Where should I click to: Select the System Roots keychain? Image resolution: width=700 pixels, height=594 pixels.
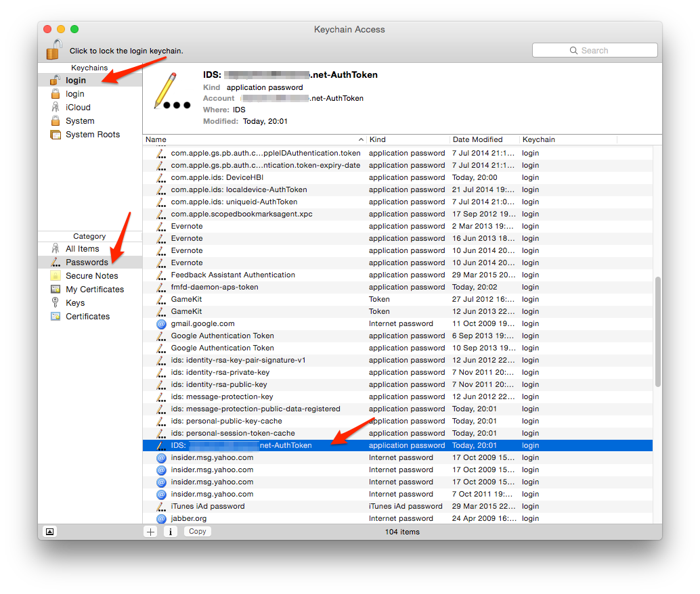pos(90,135)
